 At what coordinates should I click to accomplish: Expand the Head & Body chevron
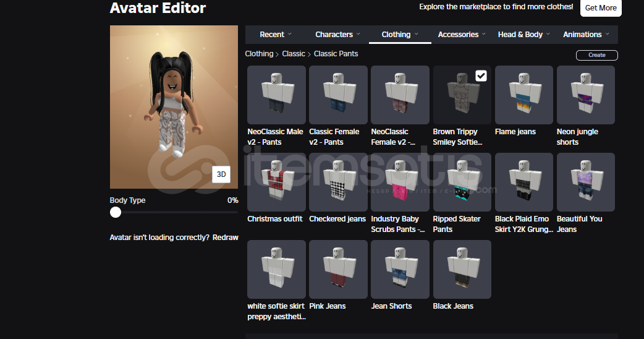click(x=548, y=34)
